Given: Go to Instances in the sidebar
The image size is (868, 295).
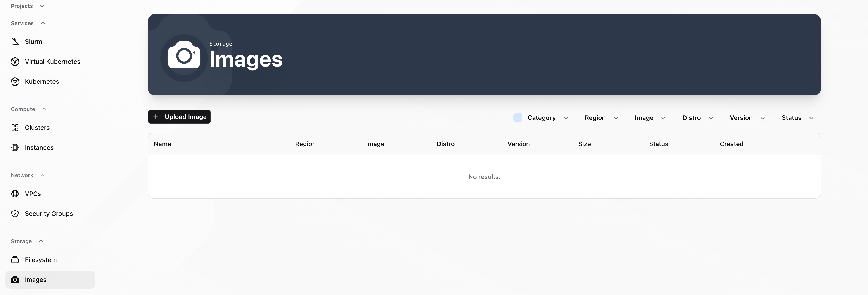Looking at the screenshot, I should [39, 148].
